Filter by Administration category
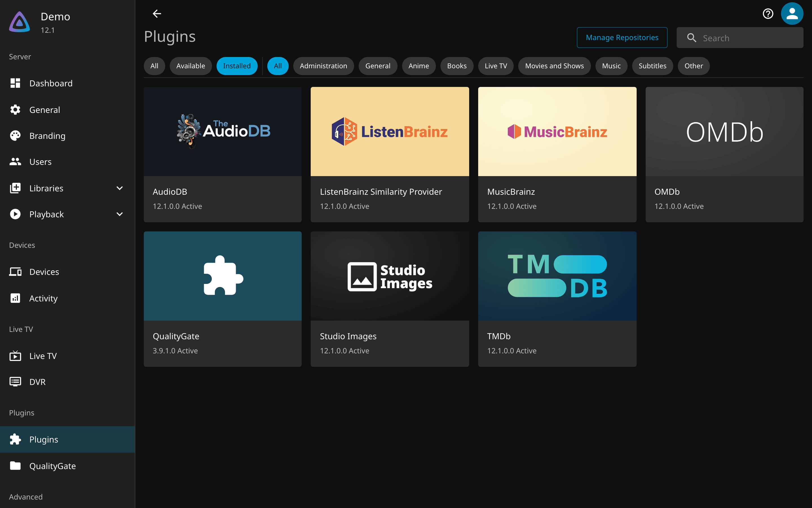This screenshot has width=812, height=508. (x=323, y=66)
